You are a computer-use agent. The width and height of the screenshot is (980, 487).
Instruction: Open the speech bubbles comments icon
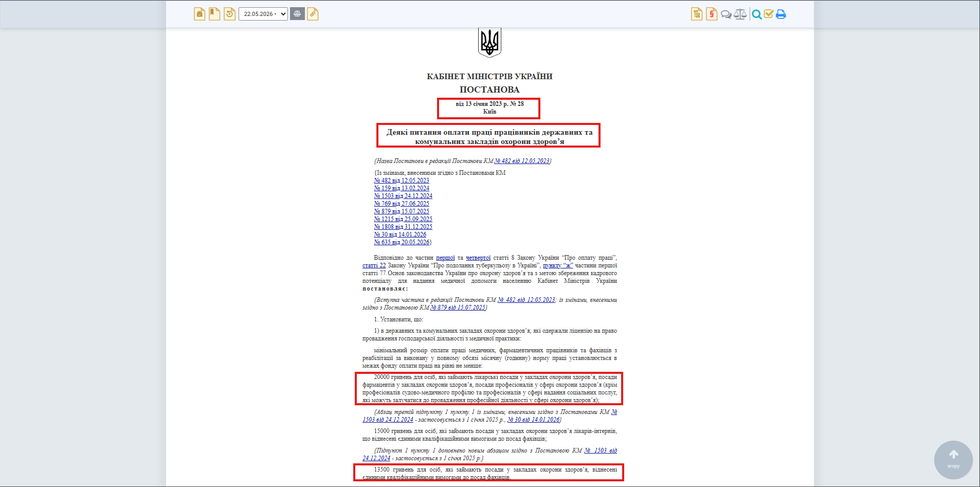point(726,14)
